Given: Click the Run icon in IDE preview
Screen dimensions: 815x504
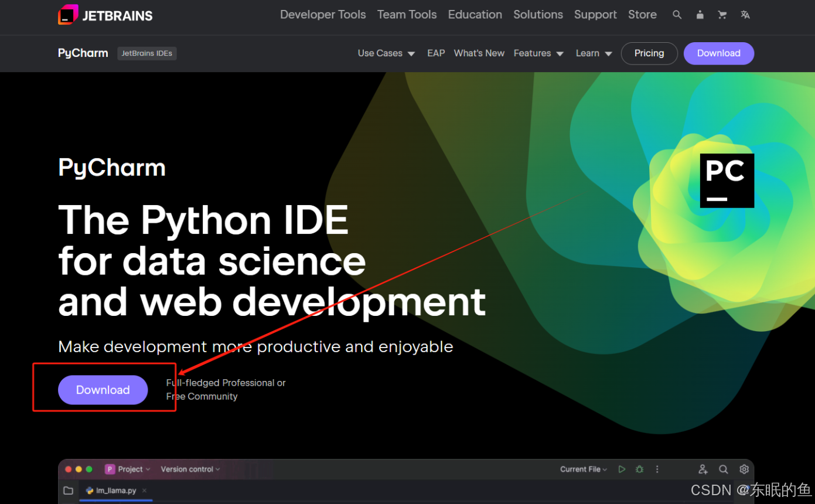Looking at the screenshot, I should tap(622, 469).
